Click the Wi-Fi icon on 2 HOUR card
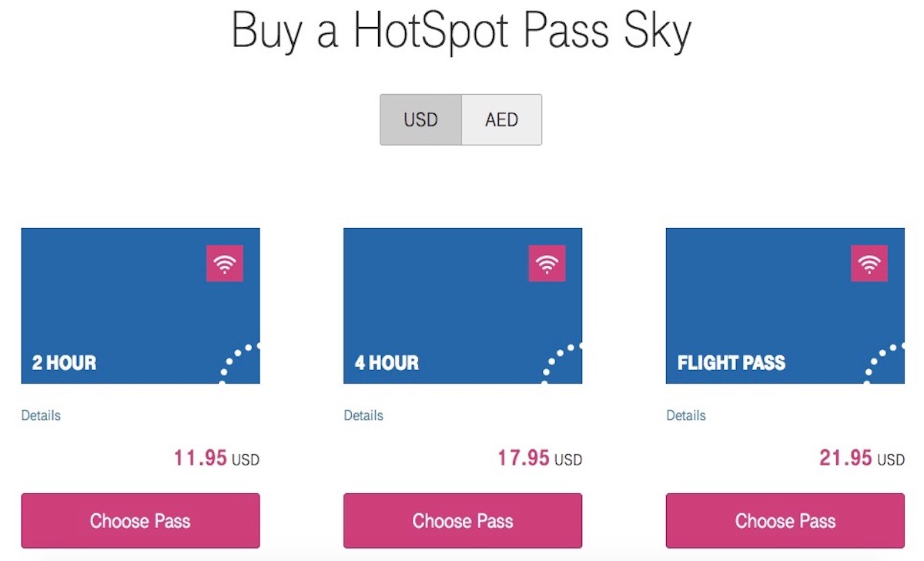The height and width of the screenshot is (561, 924). 225,264
